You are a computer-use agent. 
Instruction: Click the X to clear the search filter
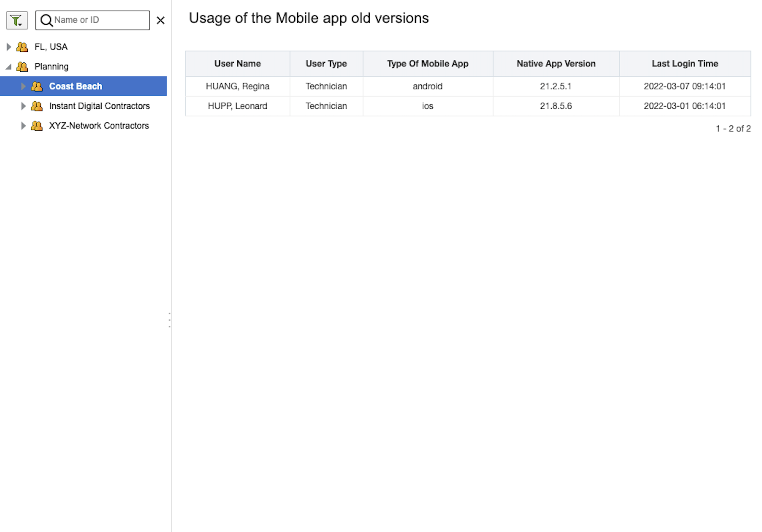pos(161,20)
